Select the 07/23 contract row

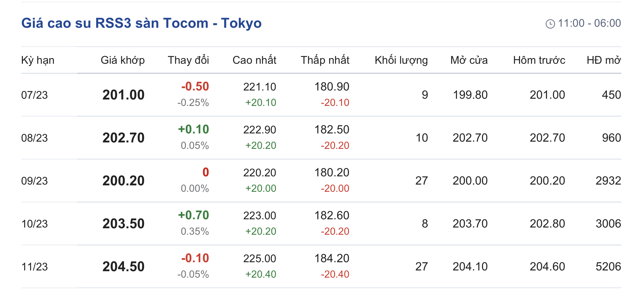click(x=34, y=95)
